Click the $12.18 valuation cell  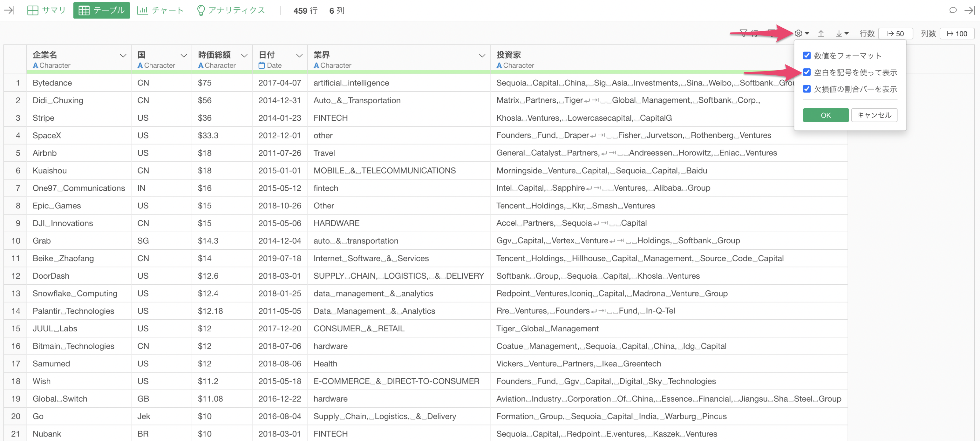(222, 310)
